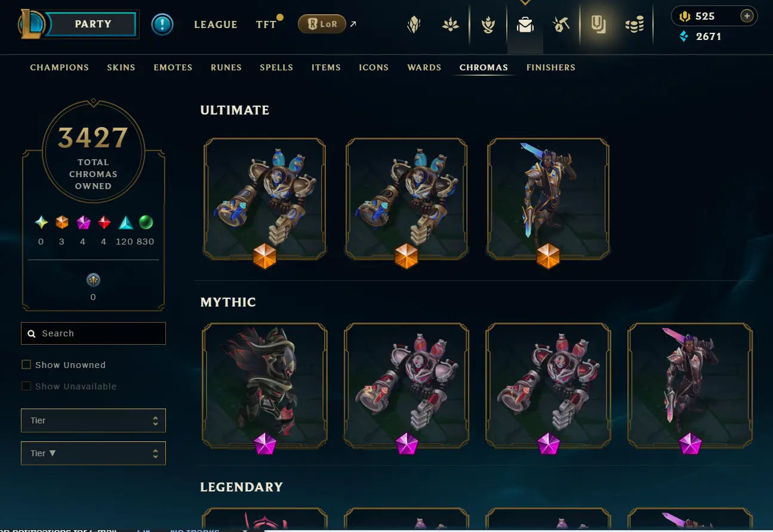Open the Tier ▼ sorting dropdown

click(93, 453)
